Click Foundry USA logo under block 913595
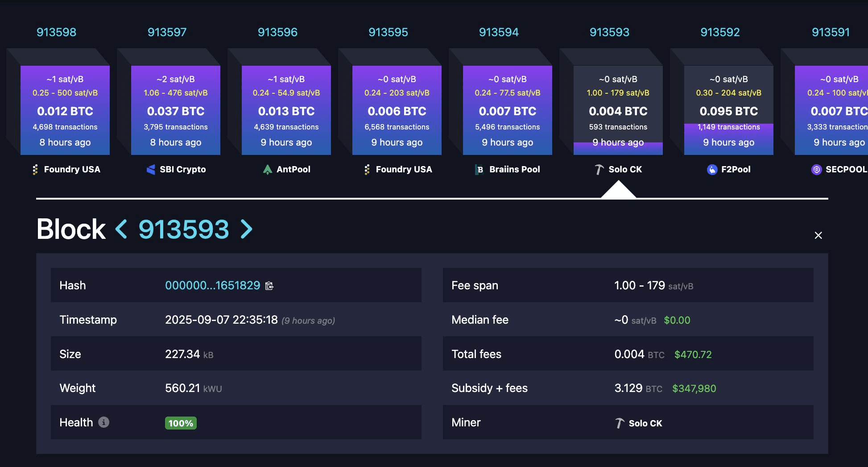The image size is (868, 467). 367,170
